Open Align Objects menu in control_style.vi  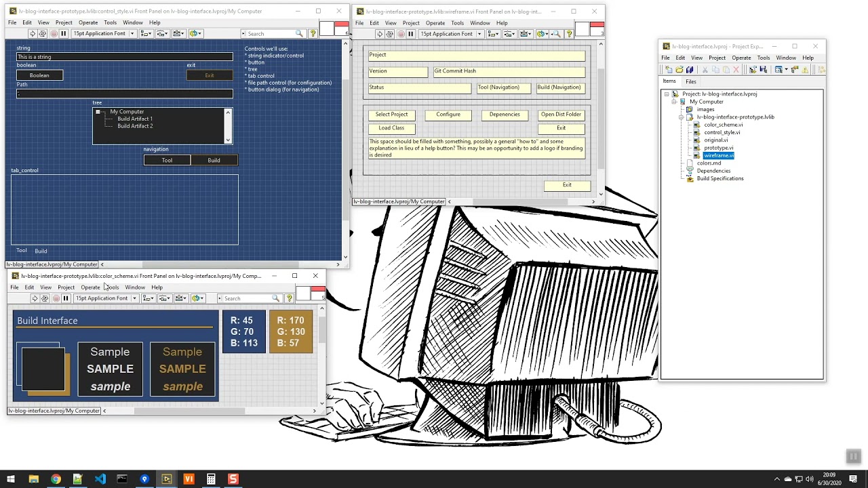click(x=146, y=33)
